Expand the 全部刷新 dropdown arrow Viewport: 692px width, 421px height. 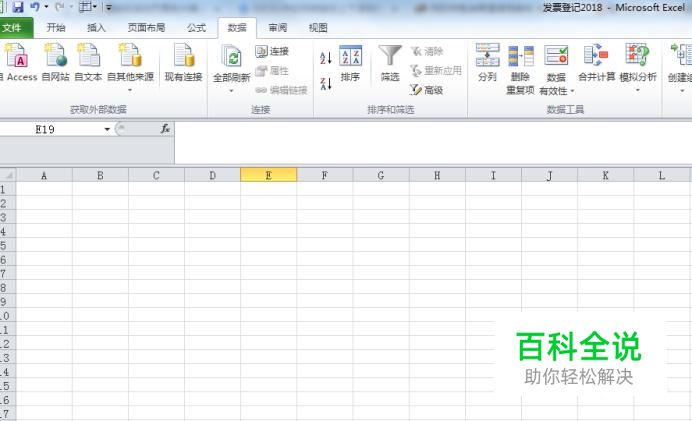231,91
